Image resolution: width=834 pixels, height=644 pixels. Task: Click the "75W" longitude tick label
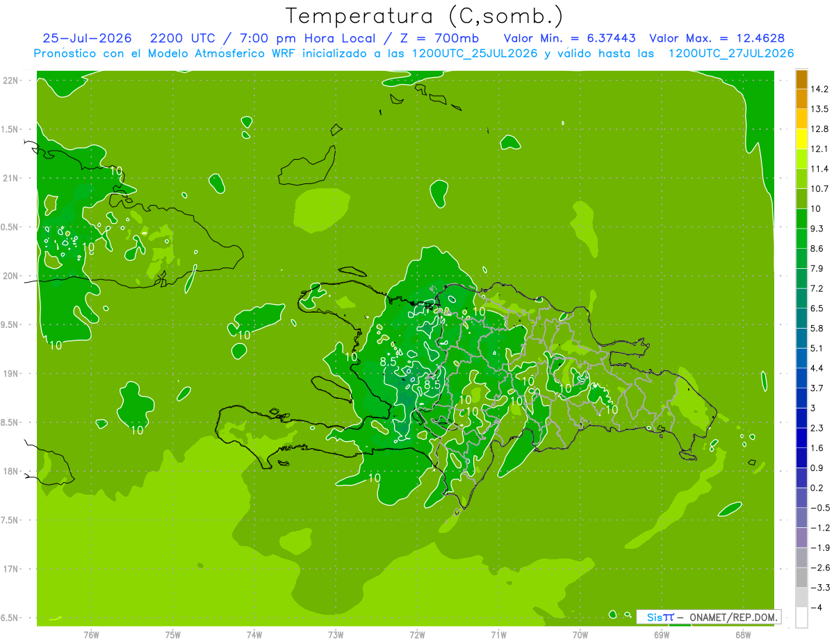[173, 635]
